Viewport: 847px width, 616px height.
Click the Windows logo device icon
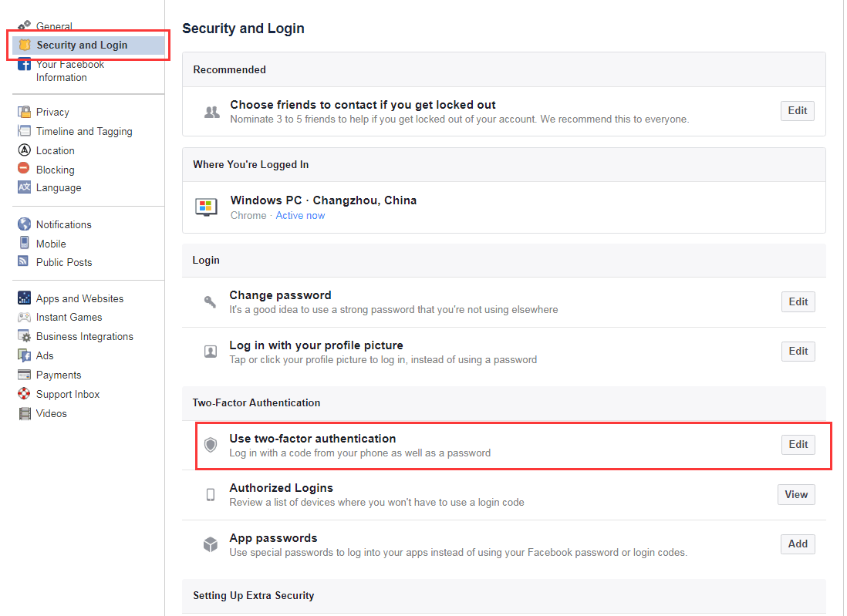point(206,207)
